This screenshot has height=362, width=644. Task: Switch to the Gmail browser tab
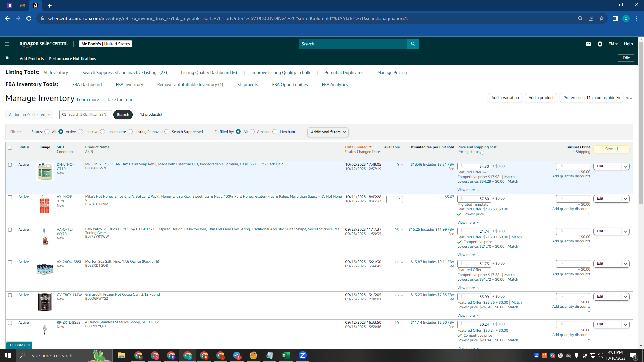click(x=22, y=6)
